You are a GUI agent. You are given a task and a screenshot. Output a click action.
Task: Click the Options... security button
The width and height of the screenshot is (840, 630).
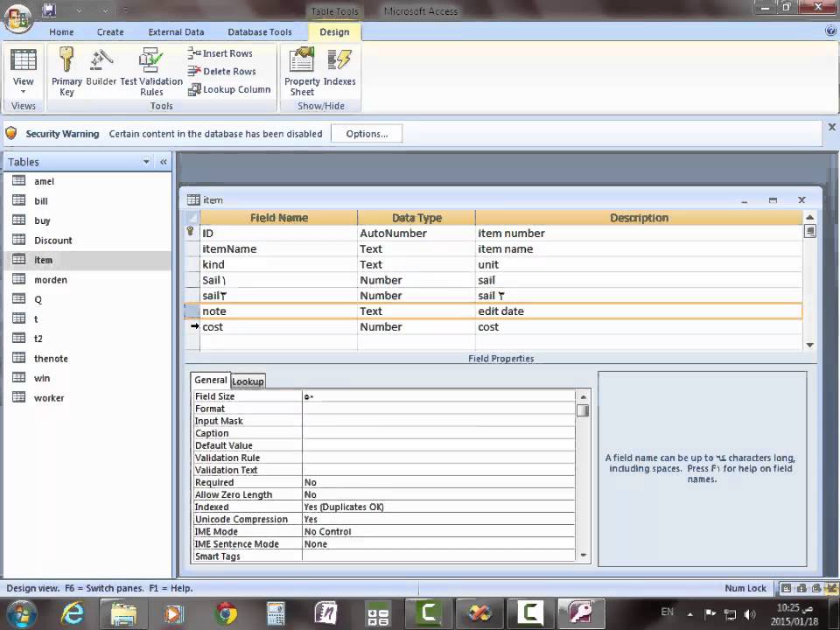tap(367, 134)
